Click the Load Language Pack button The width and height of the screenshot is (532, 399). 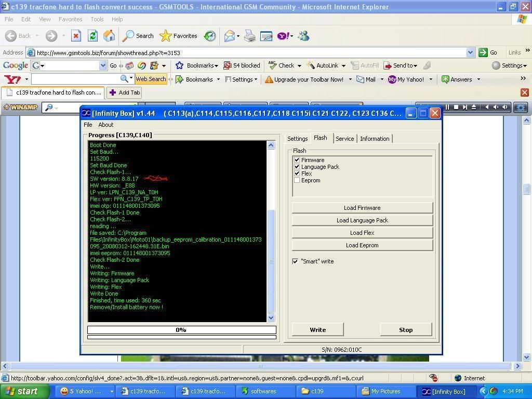[x=362, y=220]
